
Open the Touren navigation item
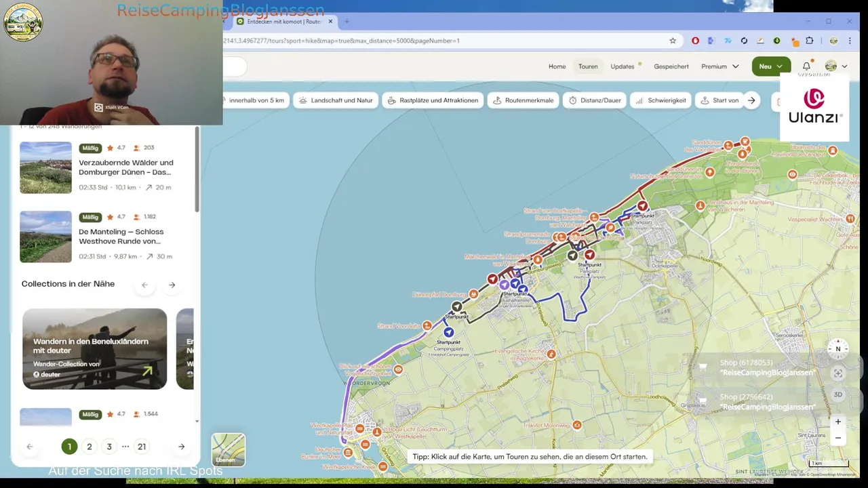click(x=588, y=66)
